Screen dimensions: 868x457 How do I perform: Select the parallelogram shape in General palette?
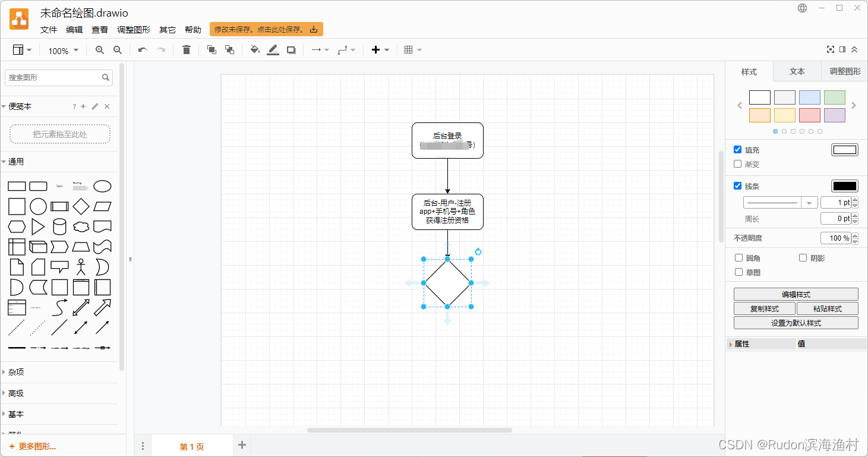click(x=102, y=207)
